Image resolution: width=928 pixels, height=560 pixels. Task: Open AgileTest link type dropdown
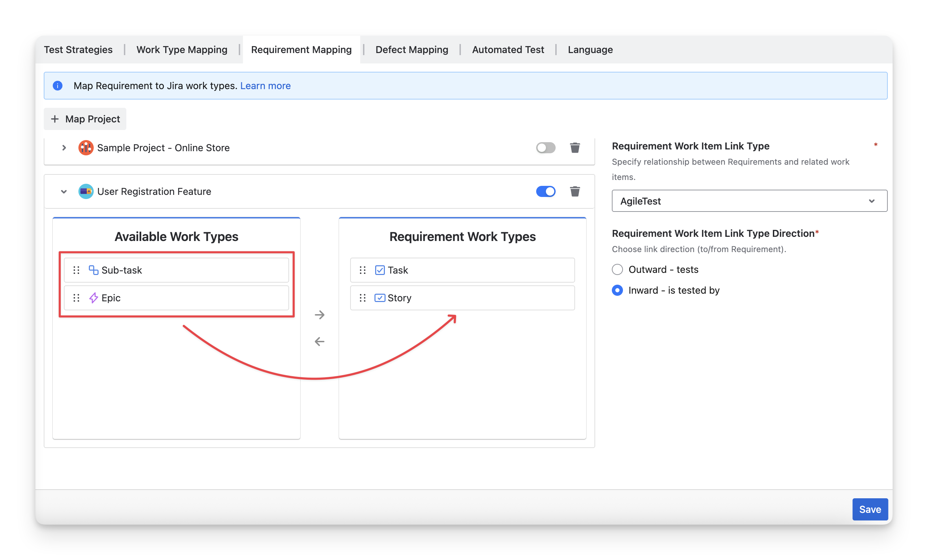tap(749, 201)
